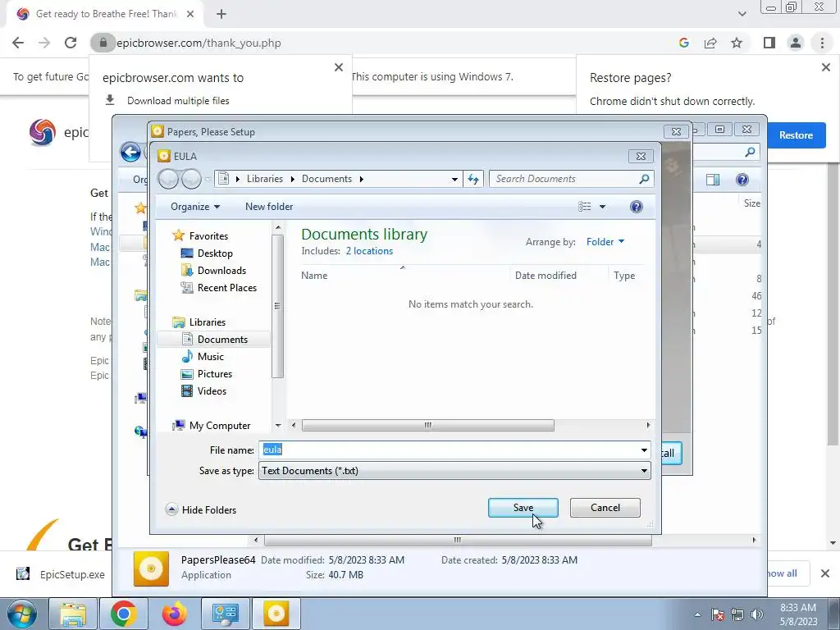Click the views list icon
Viewport: 840px width, 630px height.
[584, 207]
